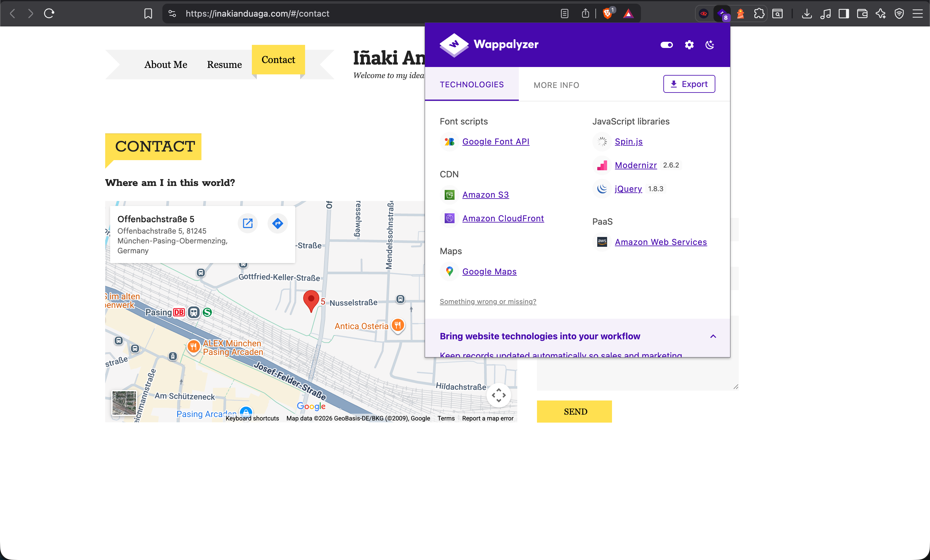
Task: Click Report a map error
Action: click(x=488, y=418)
